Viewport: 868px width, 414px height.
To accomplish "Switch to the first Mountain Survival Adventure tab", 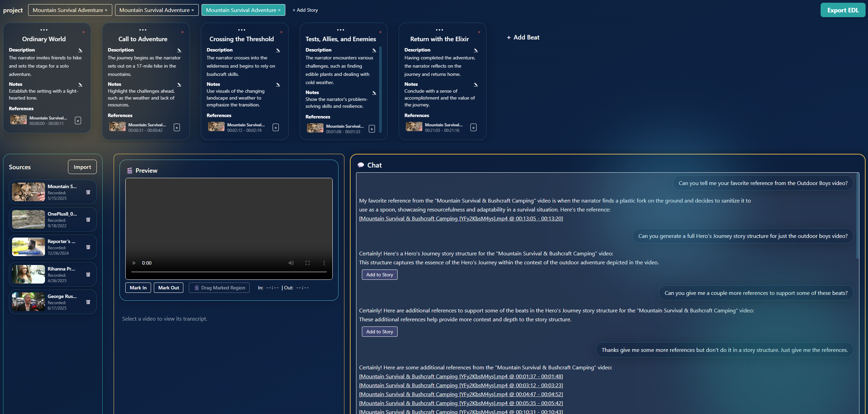I will (x=68, y=10).
